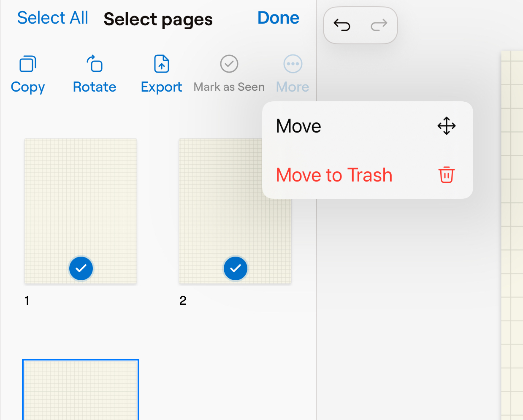Tap the Select All button
Image resolution: width=523 pixels, height=420 pixels.
point(52,18)
